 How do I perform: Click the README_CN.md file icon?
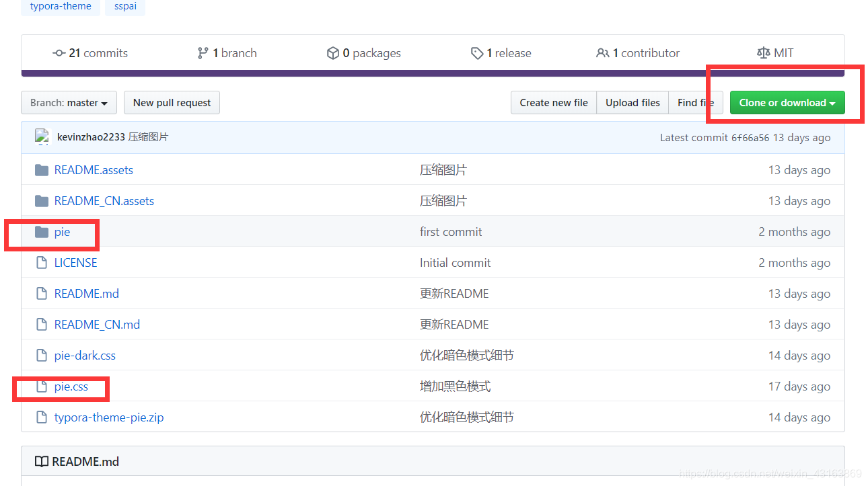click(x=42, y=325)
